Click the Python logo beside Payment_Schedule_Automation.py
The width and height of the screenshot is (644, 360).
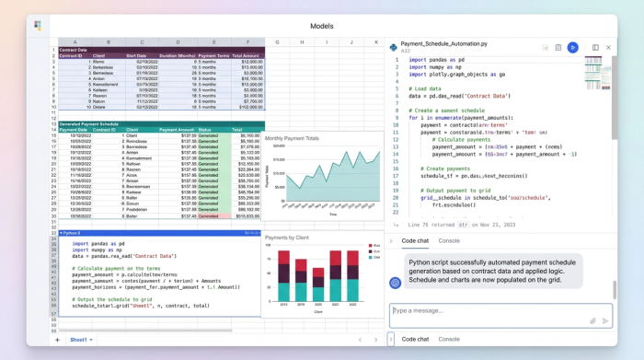click(x=394, y=47)
